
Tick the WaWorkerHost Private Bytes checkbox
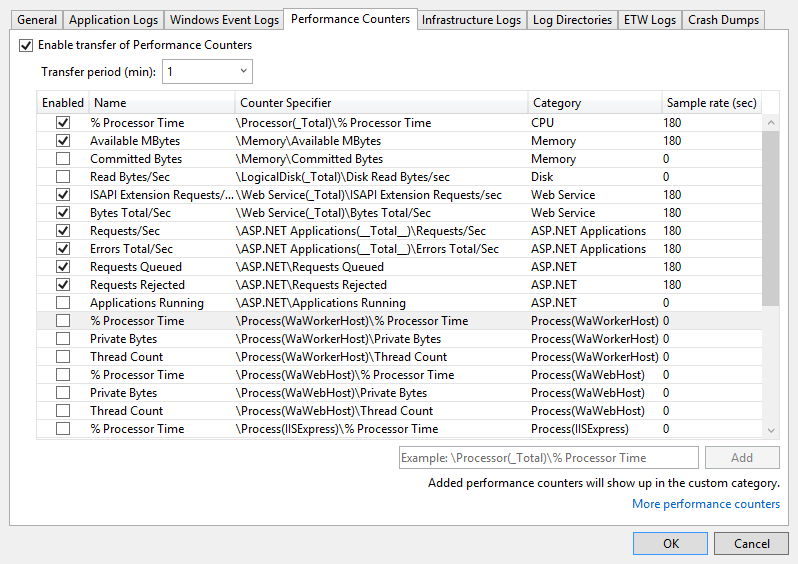tap(63, 339)
